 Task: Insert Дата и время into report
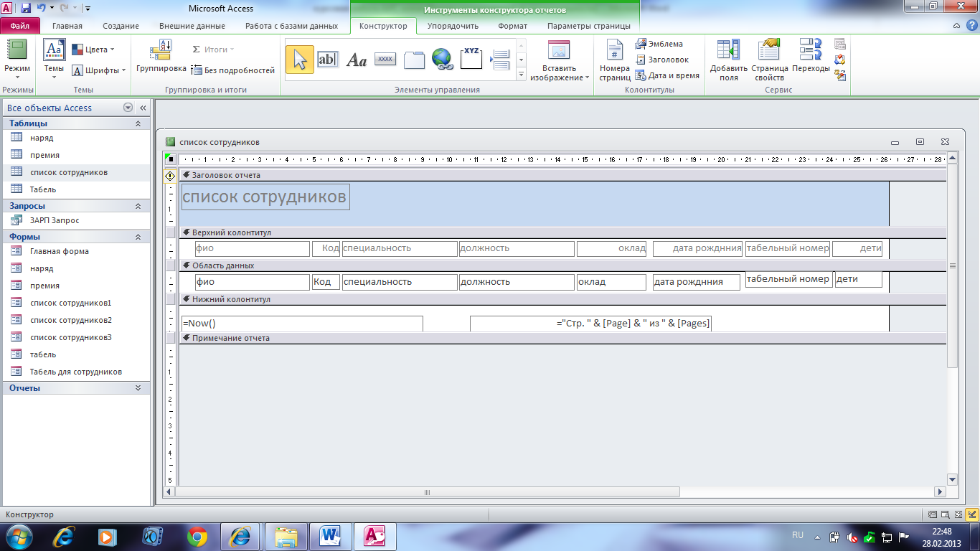tap(667, 75)
